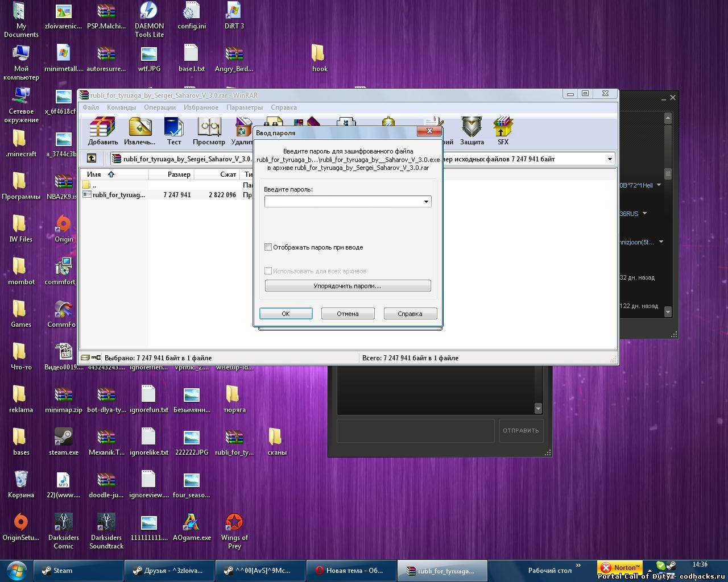The width and height of the screenshot is (728, 582).
Task: Switch to Steam in the taskbar
Action: [x=78, y=571]
